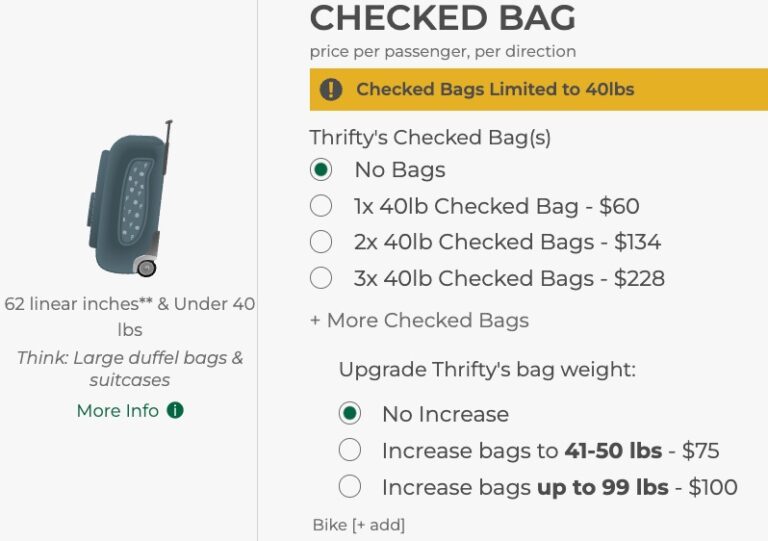This screenshot has height=541, width=768.
Task: Click the Bike add link
Action: (358, 524)
